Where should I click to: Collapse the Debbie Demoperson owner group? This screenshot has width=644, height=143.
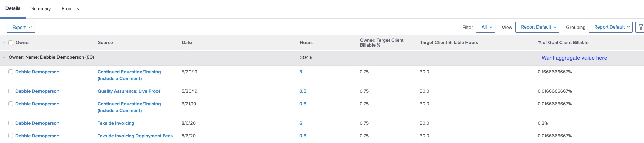point(4,57)
